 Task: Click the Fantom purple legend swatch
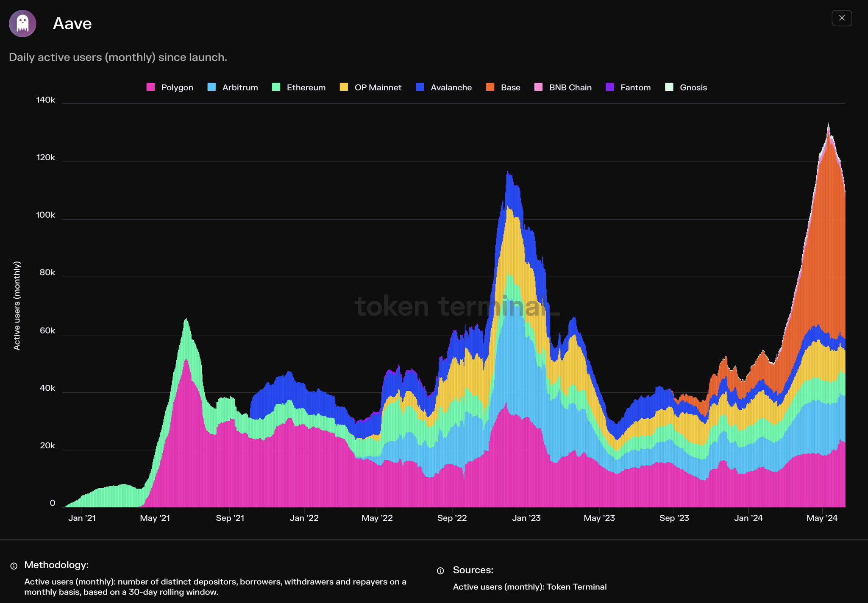coord(610,87)
